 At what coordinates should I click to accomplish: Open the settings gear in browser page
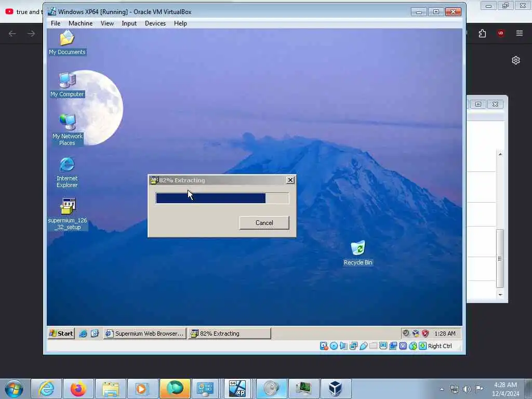516,60
